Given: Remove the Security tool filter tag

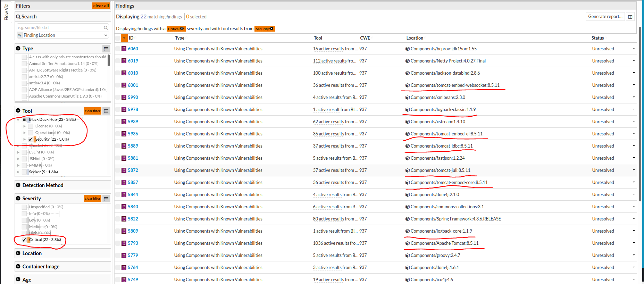Looking at the screenshot, I should tap(271, 29).
